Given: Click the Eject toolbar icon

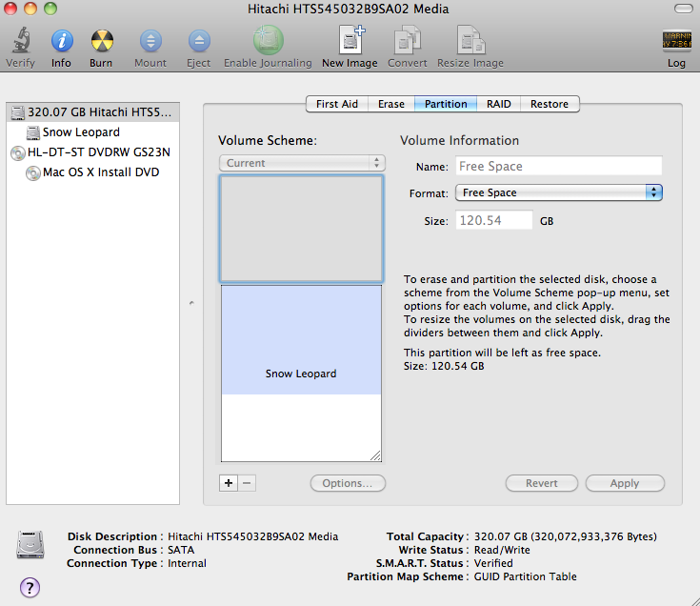Looking at the screenshot, I should (x=199, y=41).
